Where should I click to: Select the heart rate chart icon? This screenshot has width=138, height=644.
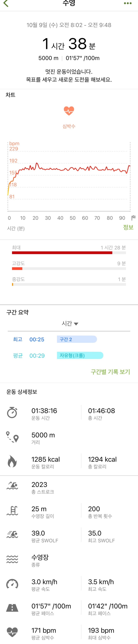point(69,111)
